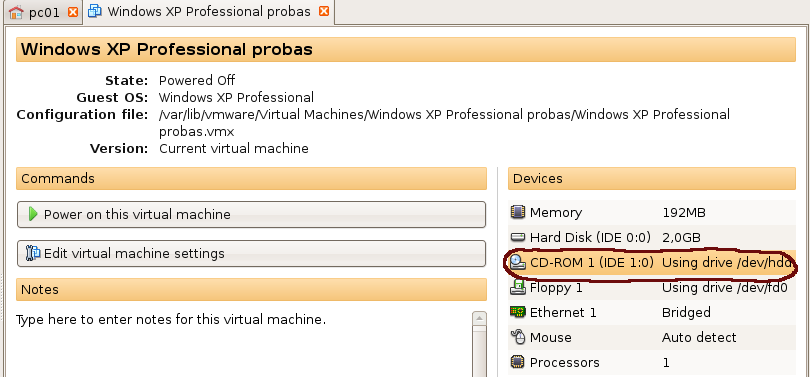Click the Memory chip icon
Screen dimensions: 810x377
point(517,212)
